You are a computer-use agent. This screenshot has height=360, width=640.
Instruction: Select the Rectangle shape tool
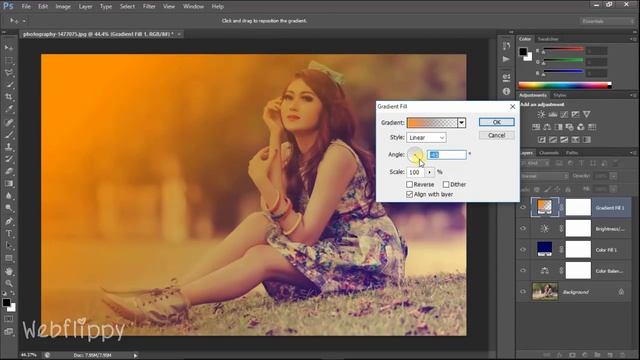pos(9,258)
